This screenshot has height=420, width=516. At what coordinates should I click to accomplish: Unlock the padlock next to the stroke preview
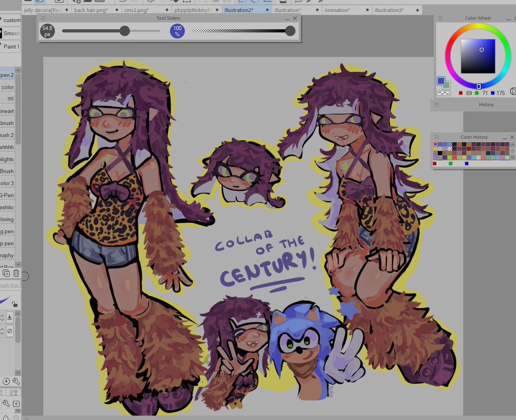[15, 304]
